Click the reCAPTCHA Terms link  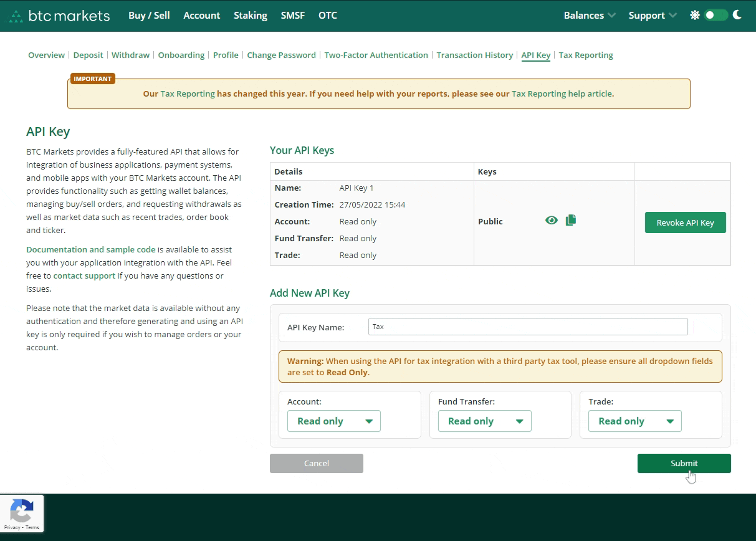point(32,527)
